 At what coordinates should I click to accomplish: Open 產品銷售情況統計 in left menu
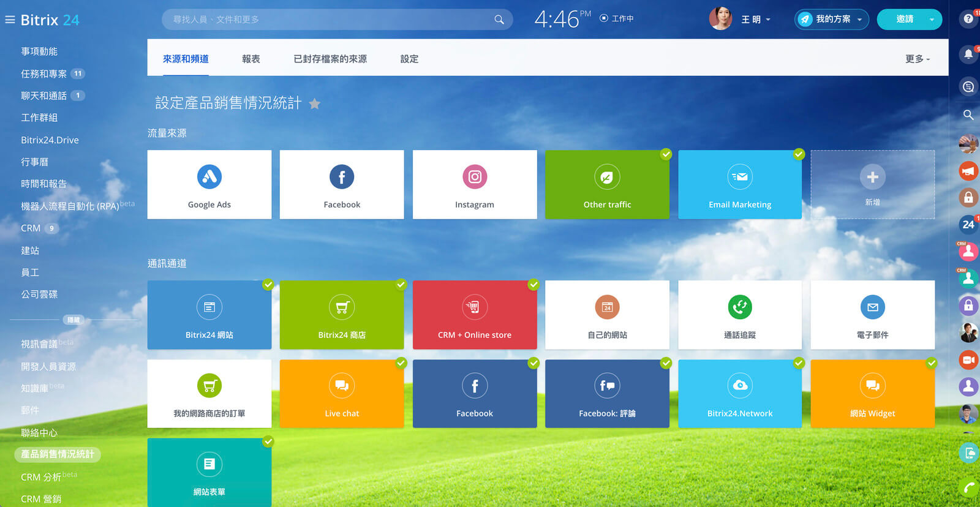tap(58, 454)
